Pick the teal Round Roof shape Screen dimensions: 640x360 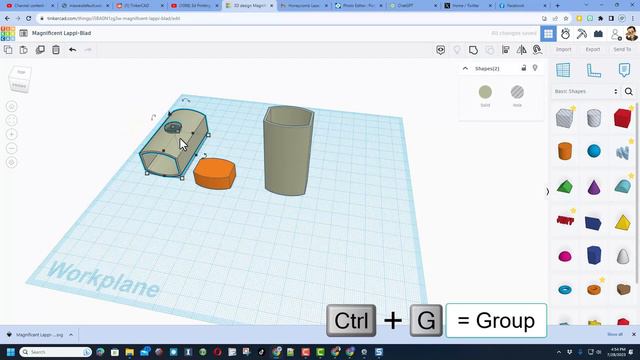point(622,187)
